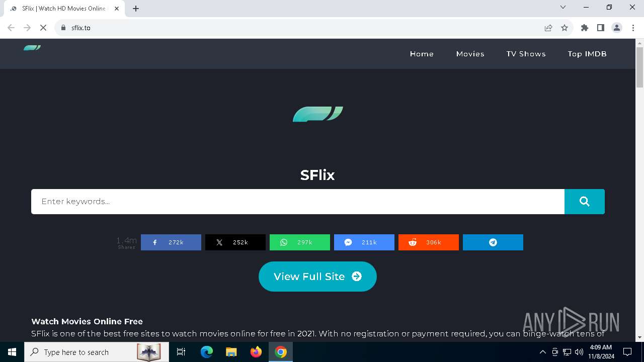Click View Full Site button
The image size is (644, 362).
click(x=317, y=277)
